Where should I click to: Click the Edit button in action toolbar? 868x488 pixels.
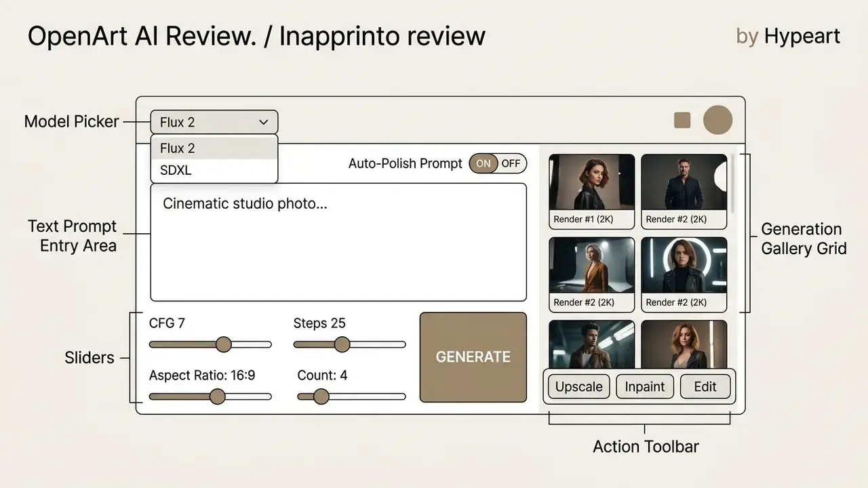(705, 386)
